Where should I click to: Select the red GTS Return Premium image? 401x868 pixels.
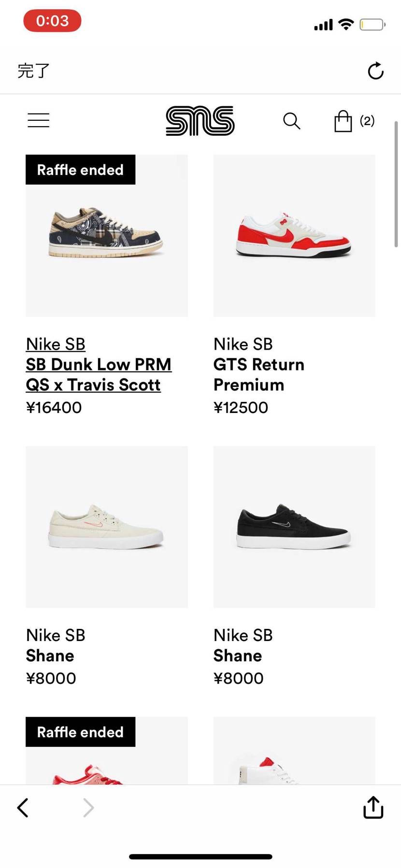click(294, 236)
